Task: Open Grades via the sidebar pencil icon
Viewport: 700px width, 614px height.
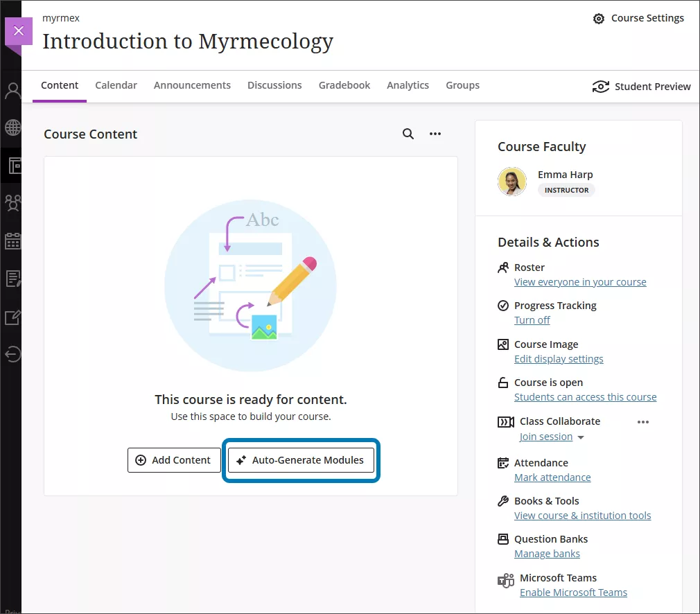Action: pyautogui.click(x=11, y=317)
